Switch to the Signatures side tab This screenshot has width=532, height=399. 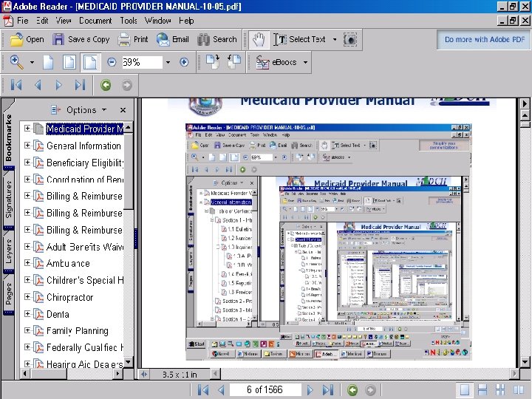click(8, 199)
